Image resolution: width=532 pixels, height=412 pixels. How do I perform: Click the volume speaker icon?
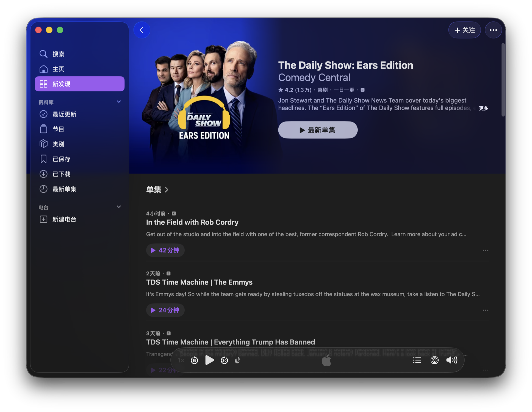(x=452, y=360)
